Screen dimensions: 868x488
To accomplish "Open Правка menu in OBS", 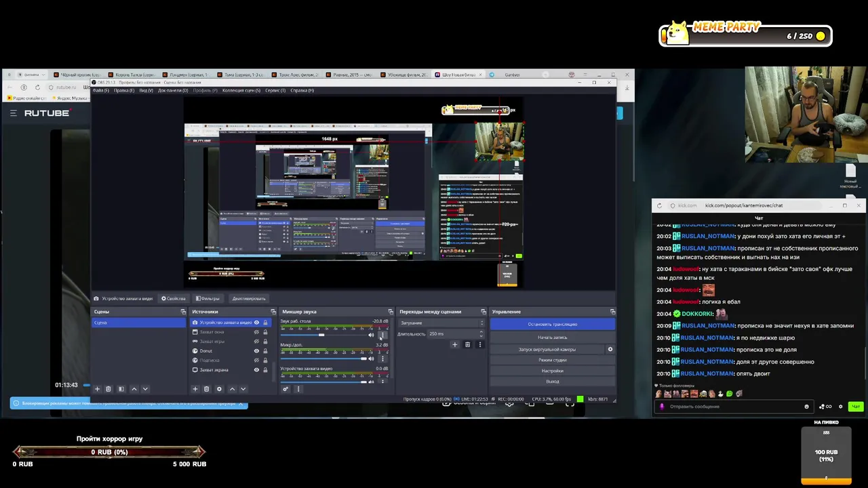I will pyautogui.click(x=124, y=90).
